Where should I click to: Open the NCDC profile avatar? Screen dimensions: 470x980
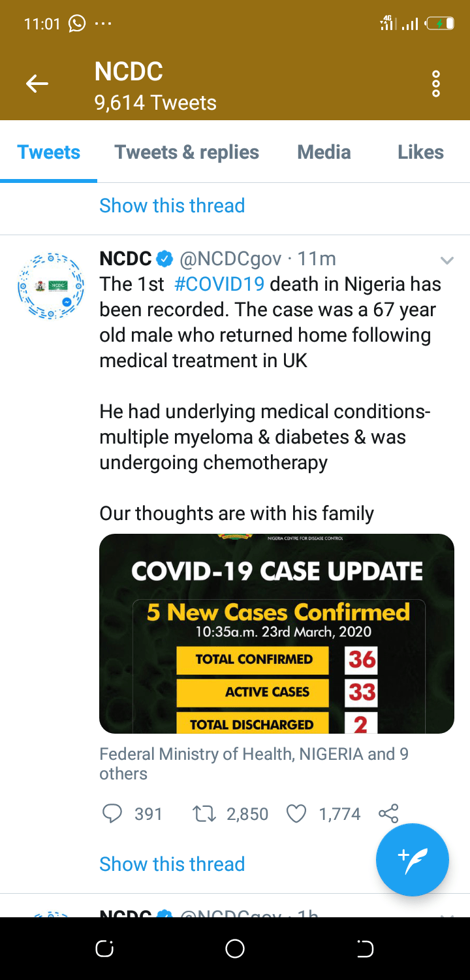(x=51, y=286)
